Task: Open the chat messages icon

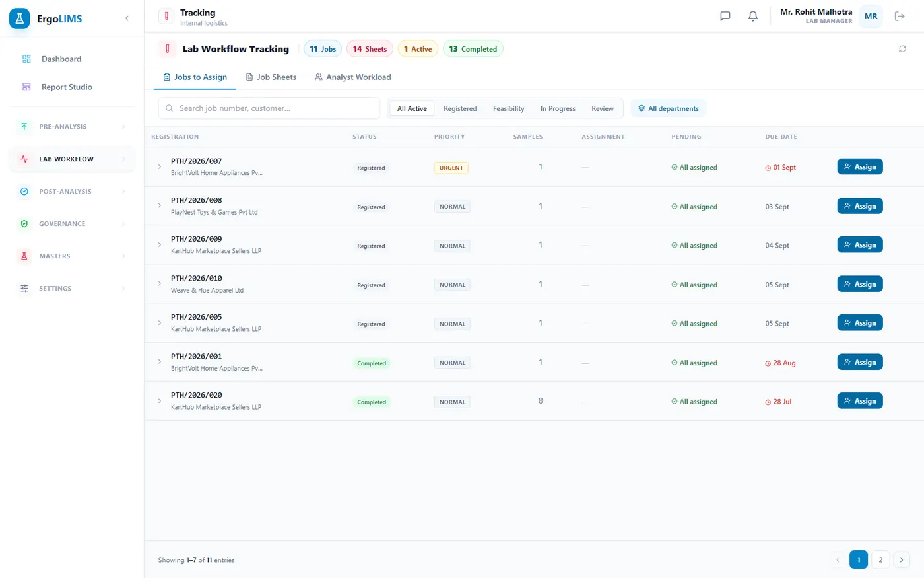Action: [725, 16]
